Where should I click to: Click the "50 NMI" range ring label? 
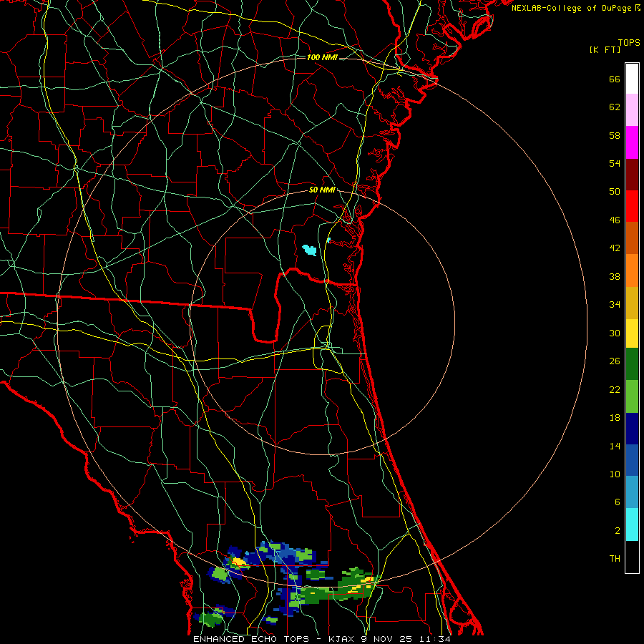[x=322, y=190]
